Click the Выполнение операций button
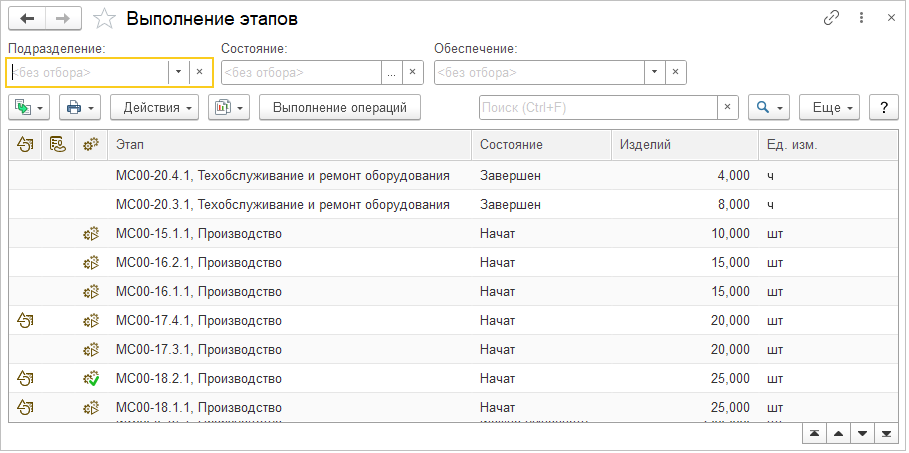 (x=340, y=107)
